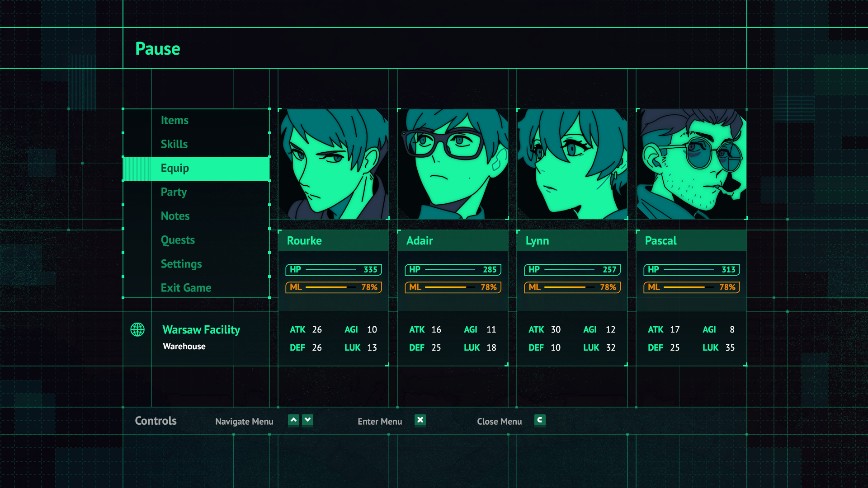Click the C key Close Menu icon
This screenshot has width=868, height=488.
coord(540,420)
